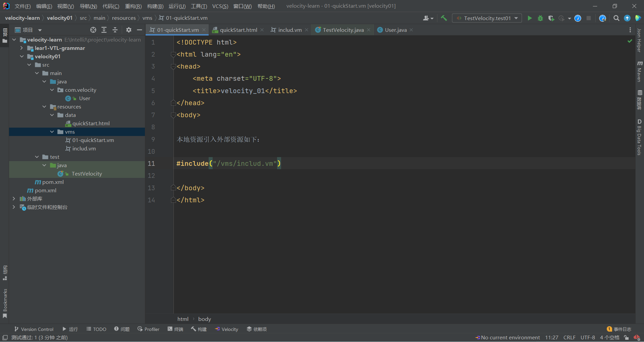Viewport: 644px width, 342px height.
Task: Collapse the resources folder
Action: click(x=44, y=107)
